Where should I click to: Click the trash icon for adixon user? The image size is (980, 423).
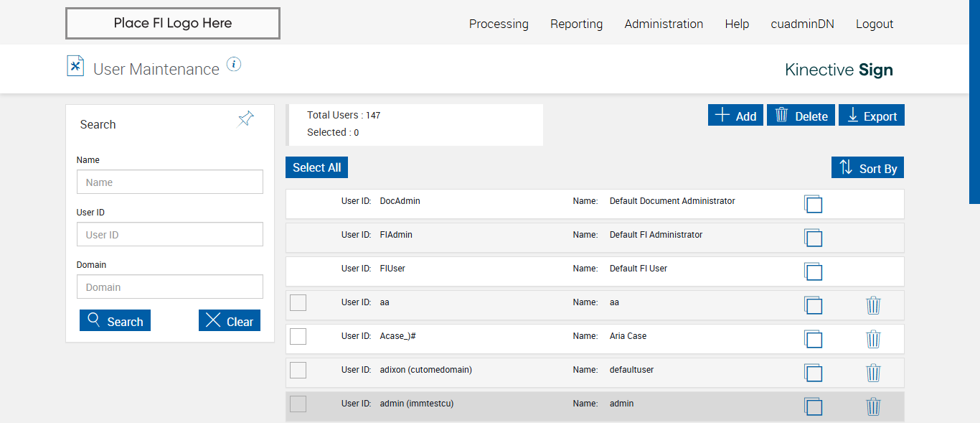coord(873,373)
